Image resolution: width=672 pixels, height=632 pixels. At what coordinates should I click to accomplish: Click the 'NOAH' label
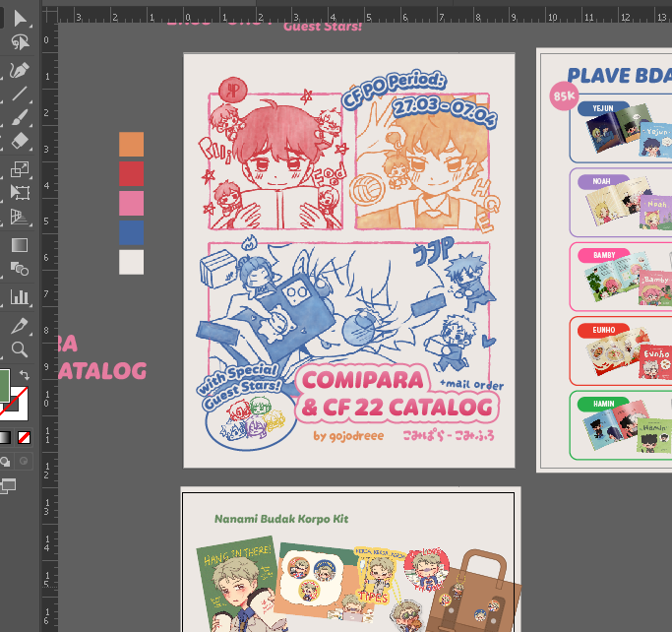coord(602,181)
